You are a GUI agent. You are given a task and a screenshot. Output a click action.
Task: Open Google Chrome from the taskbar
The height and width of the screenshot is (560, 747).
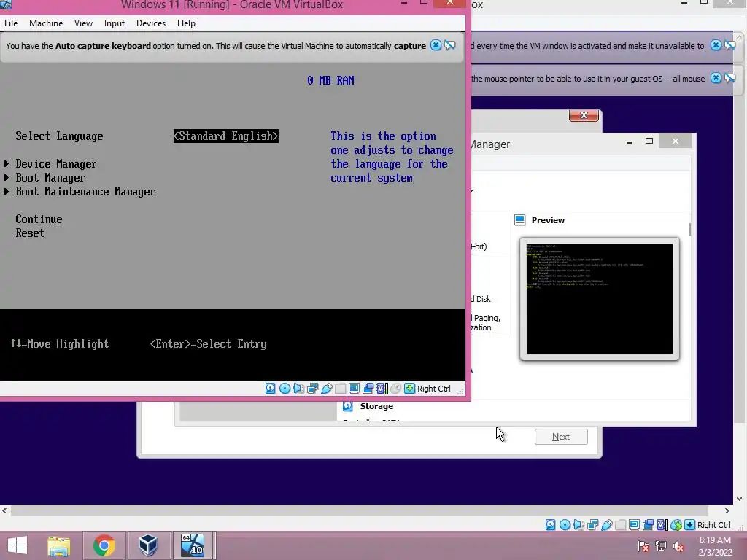(x=104, y=545)
